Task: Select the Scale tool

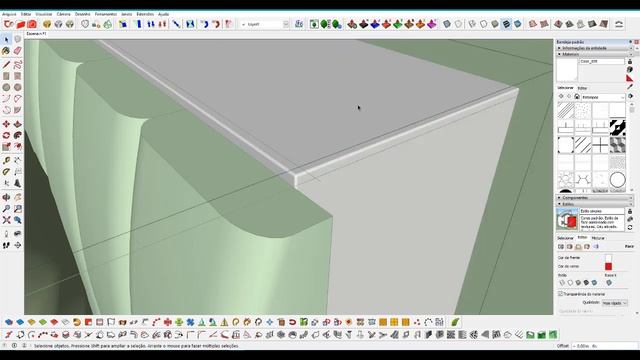Action: click(x=6, y=147)
